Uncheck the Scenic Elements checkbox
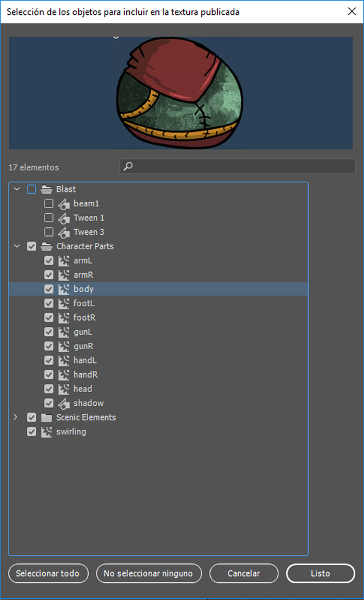Image resolution: width=364 pixels, height=600 pixels. 32,418
